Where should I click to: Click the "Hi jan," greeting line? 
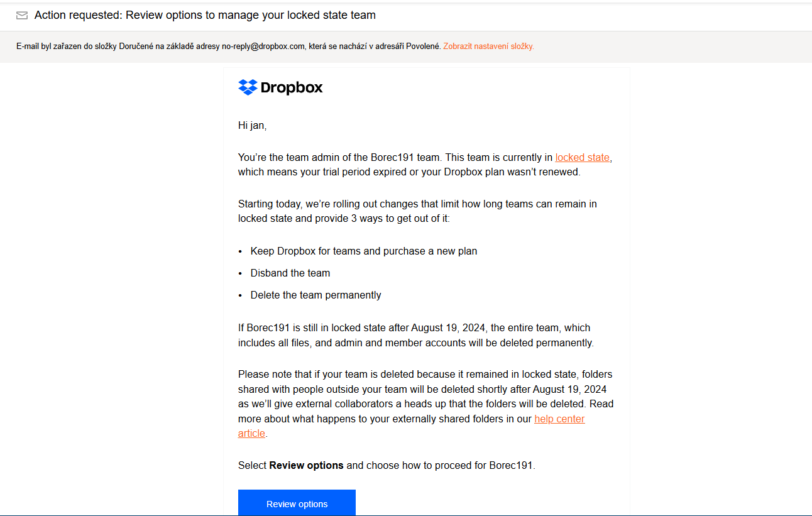coord(252,126)
